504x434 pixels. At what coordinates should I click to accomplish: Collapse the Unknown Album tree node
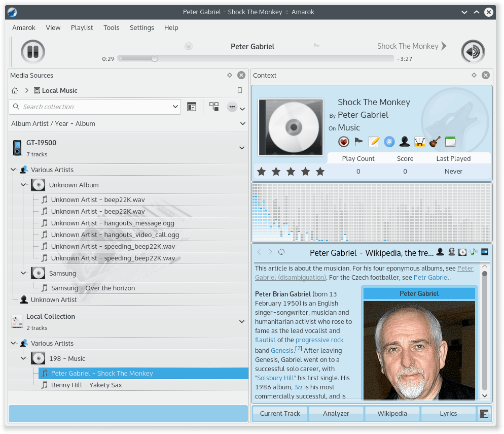[x=23, y=185]
